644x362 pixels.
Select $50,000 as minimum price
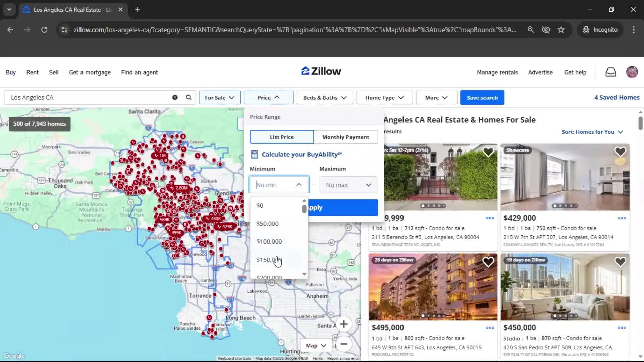tap(267, 223)
